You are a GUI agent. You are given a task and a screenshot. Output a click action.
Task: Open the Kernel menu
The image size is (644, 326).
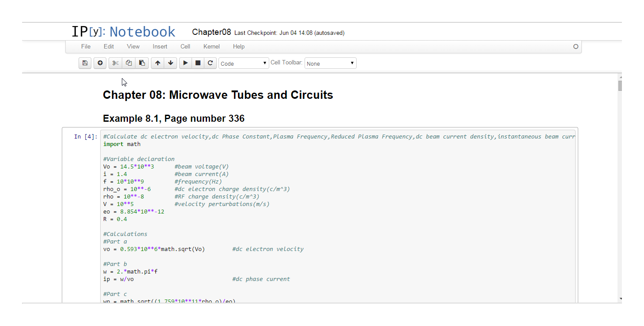tap(211, 46)
